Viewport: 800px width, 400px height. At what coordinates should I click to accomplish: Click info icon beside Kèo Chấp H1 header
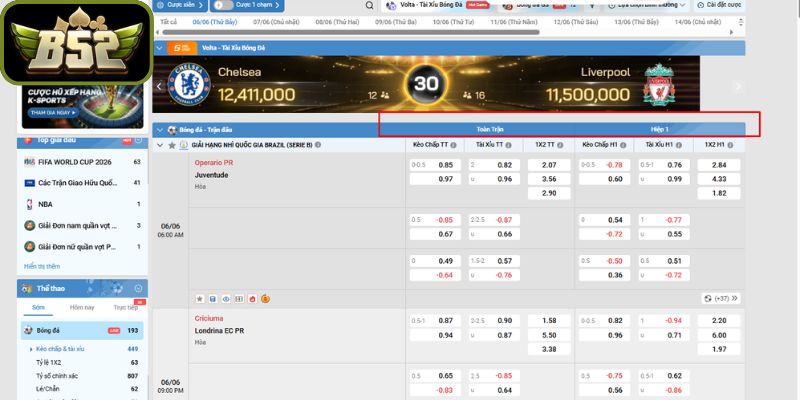[622, 145]
